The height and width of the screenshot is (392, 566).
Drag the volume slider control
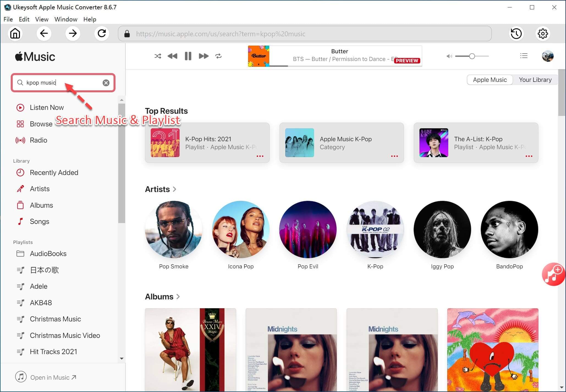[x=471, y=56]
